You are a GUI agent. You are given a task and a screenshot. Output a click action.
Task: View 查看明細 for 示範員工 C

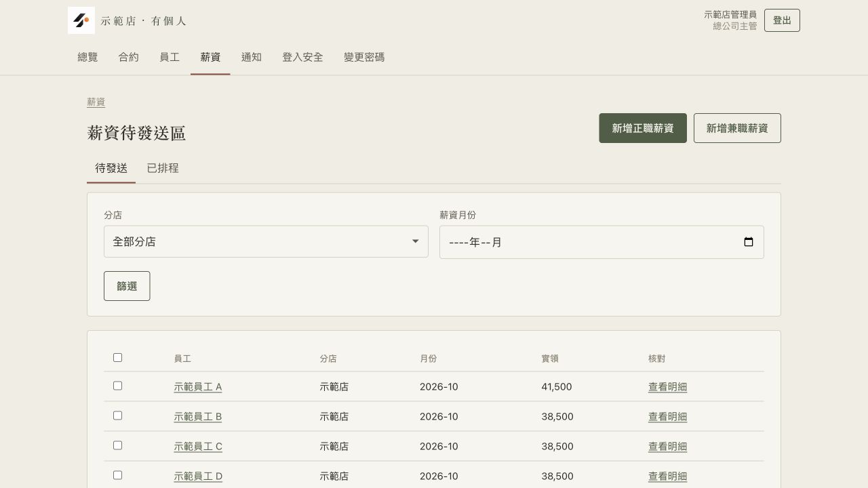pos(667,447)
